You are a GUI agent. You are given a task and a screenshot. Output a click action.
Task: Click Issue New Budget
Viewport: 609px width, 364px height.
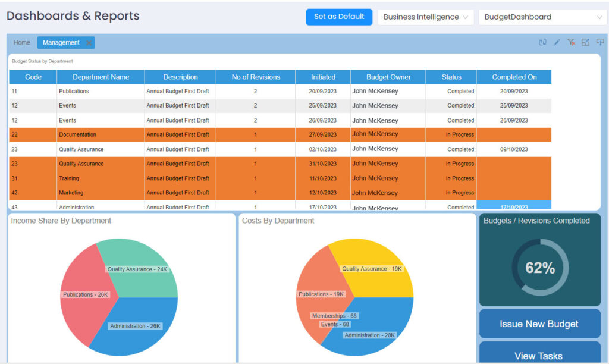click(539, 324)
